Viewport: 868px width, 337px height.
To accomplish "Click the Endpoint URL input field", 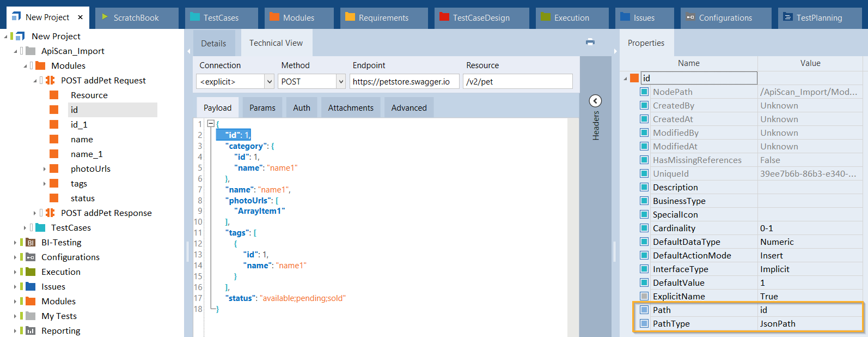I will 404,82.
